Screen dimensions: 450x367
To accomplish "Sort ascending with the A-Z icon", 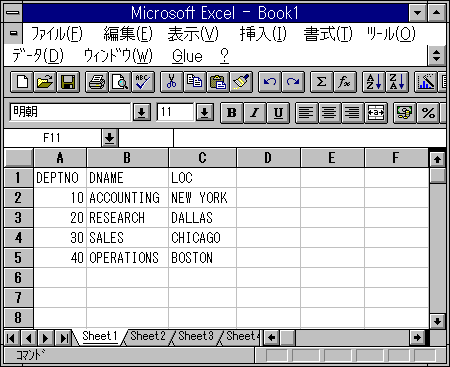I will 373,82.
